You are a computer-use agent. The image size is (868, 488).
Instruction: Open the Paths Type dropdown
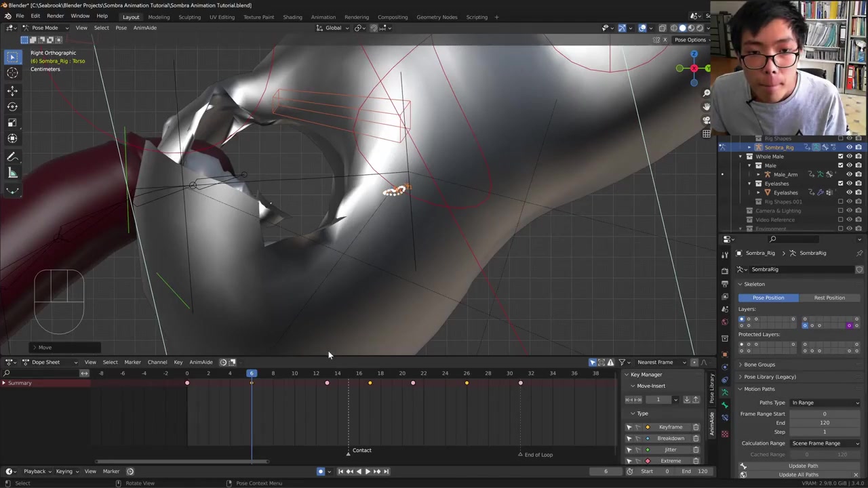click(825, 403)
